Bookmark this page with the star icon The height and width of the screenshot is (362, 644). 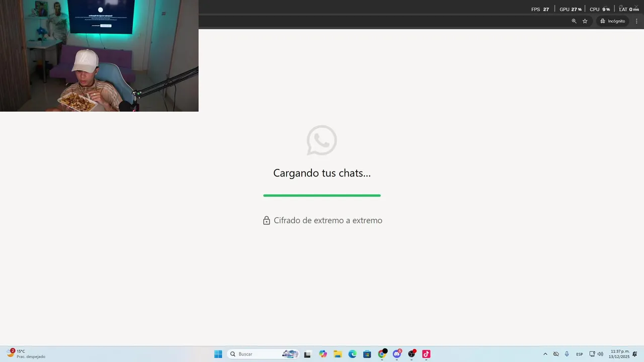pos(585,21)
